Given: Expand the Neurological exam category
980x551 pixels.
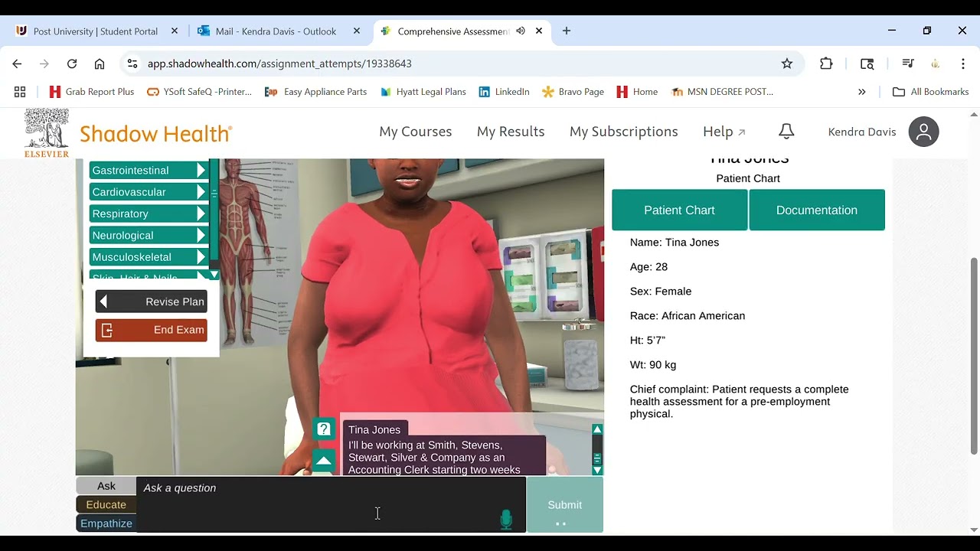Looking at the screenshot, I should [149, 235].
